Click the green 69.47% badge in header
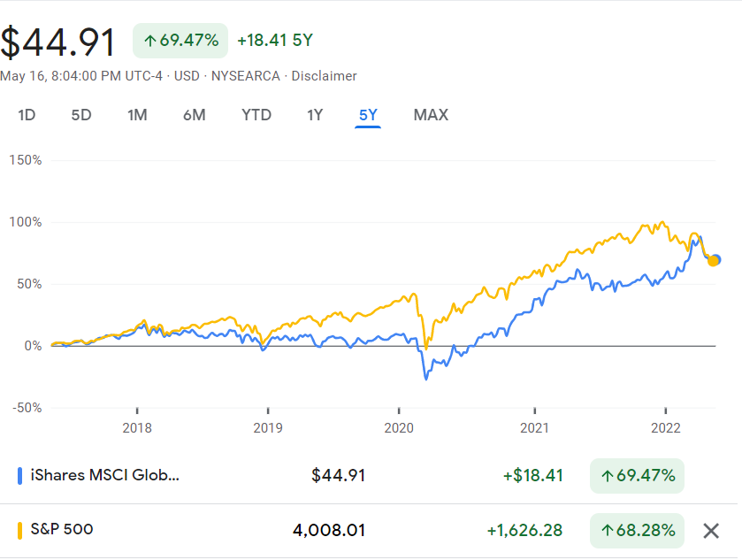 click(180, 41)
